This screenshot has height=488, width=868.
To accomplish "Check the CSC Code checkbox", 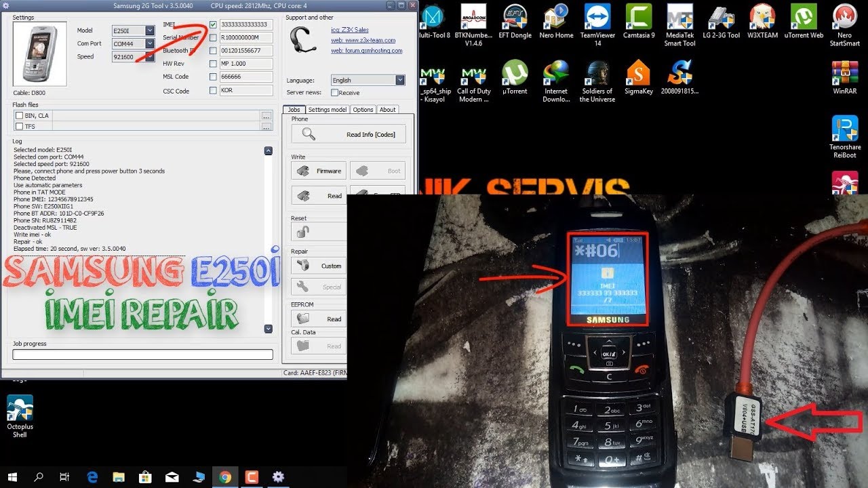I will click(x=213, y=90).
